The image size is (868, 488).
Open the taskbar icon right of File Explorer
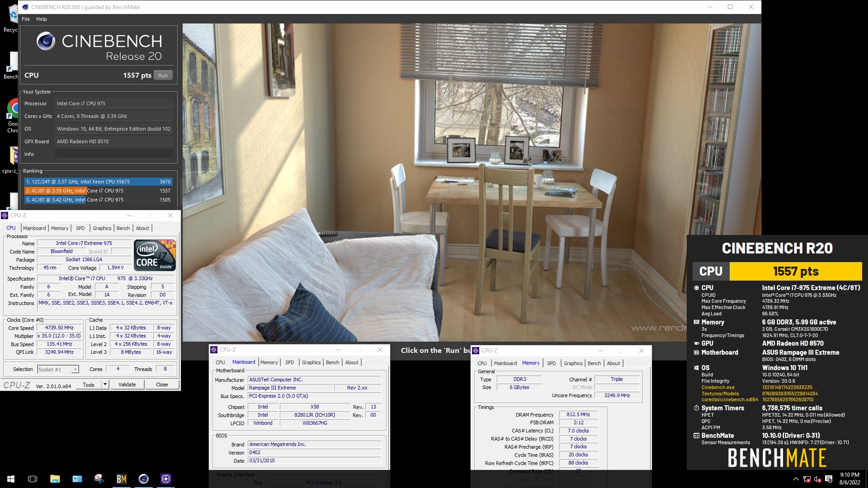(77, 479)
